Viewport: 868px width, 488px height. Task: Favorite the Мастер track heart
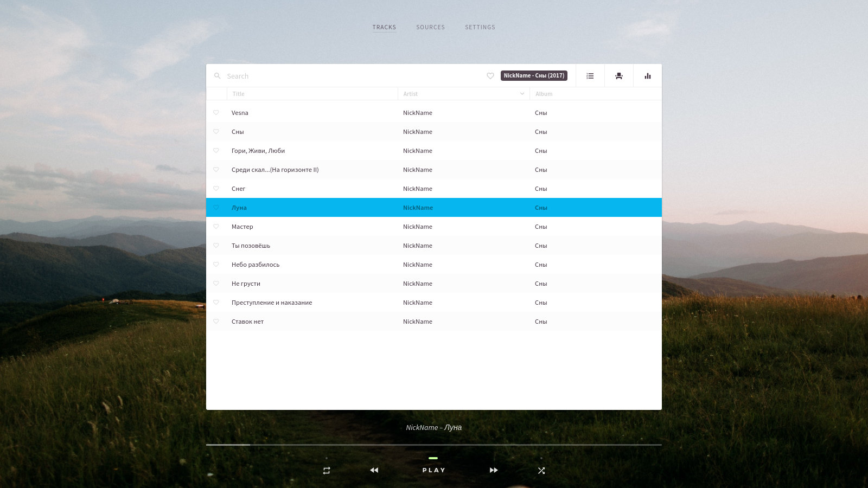pos(216,227)
